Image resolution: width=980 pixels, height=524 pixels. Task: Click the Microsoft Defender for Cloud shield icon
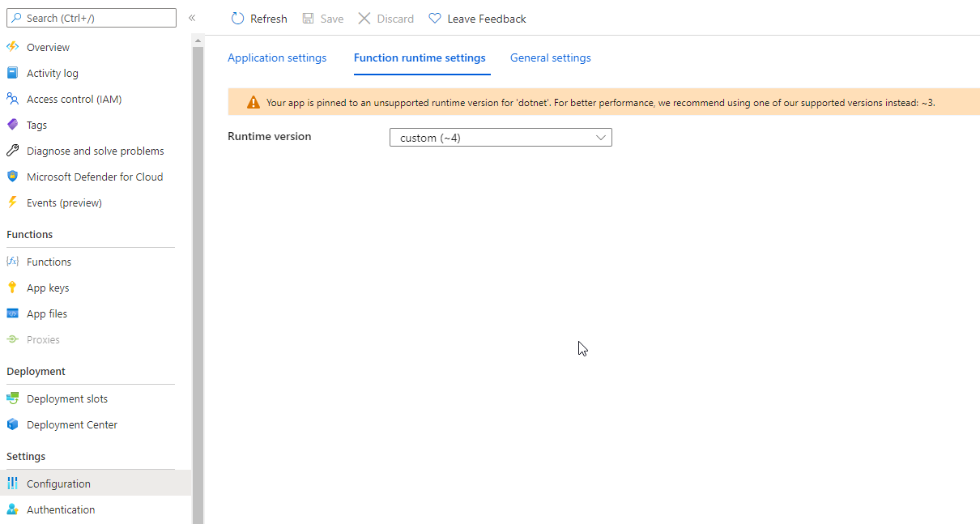click(x=12, y=177)
